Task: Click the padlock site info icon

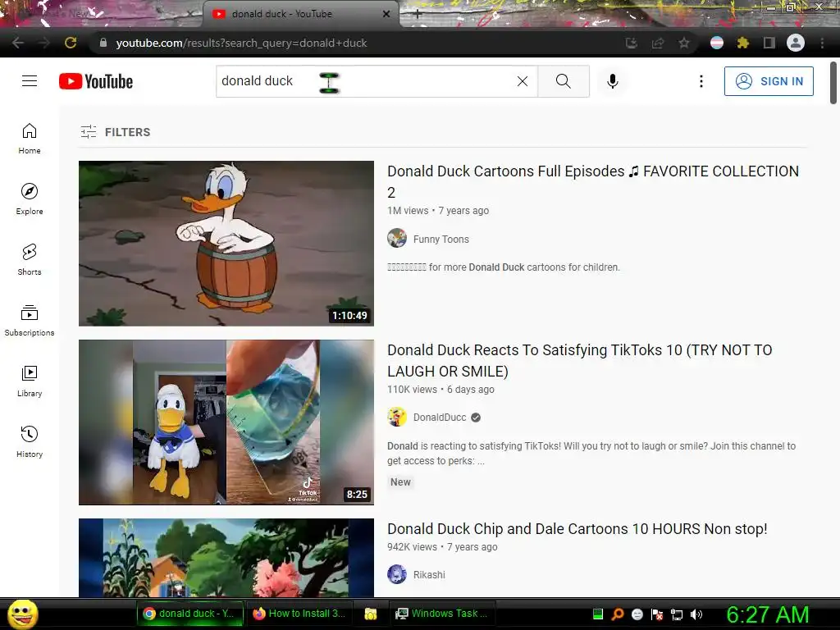Action: pyautogui.click(x=103, y=43)
